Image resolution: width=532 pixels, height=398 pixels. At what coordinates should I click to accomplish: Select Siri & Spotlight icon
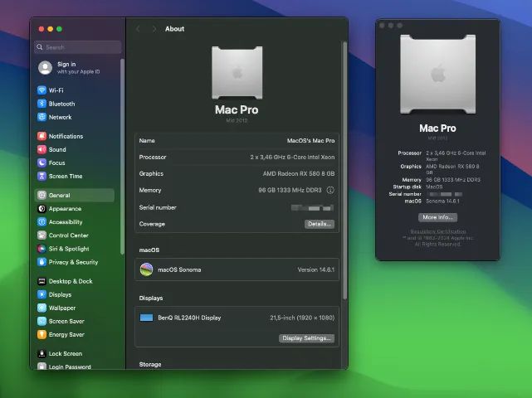[41, 249]
